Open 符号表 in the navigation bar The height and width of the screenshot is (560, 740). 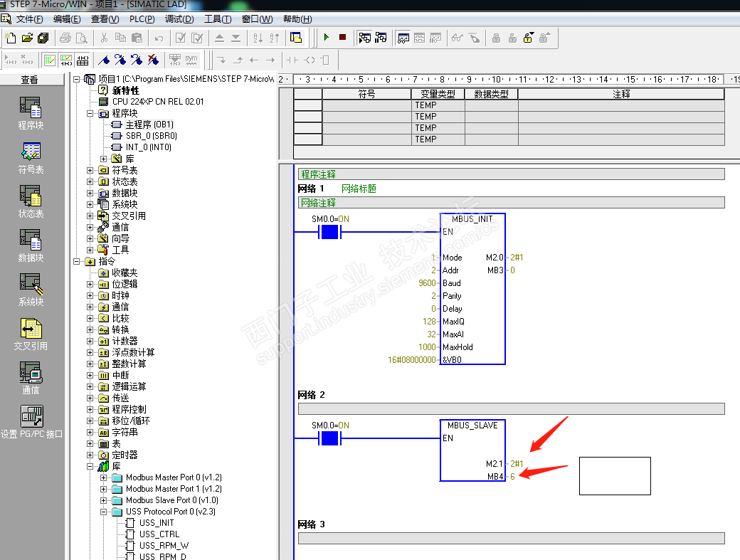click(31, 157)
